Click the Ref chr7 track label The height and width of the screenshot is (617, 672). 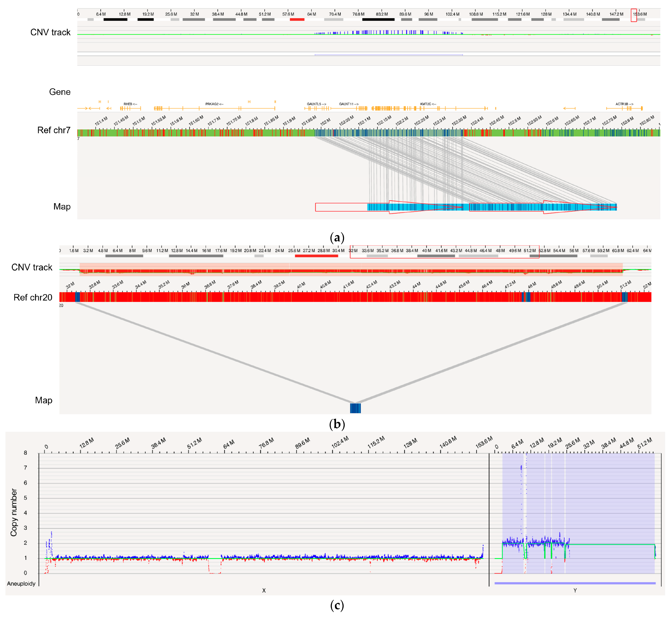54,130
